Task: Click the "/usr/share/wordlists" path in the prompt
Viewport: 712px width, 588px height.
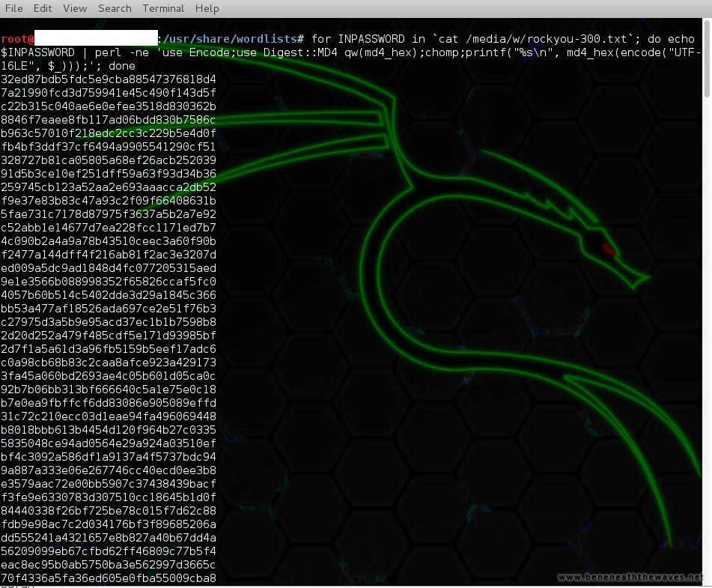Action: pyautogui.click(x=229, y=39)
